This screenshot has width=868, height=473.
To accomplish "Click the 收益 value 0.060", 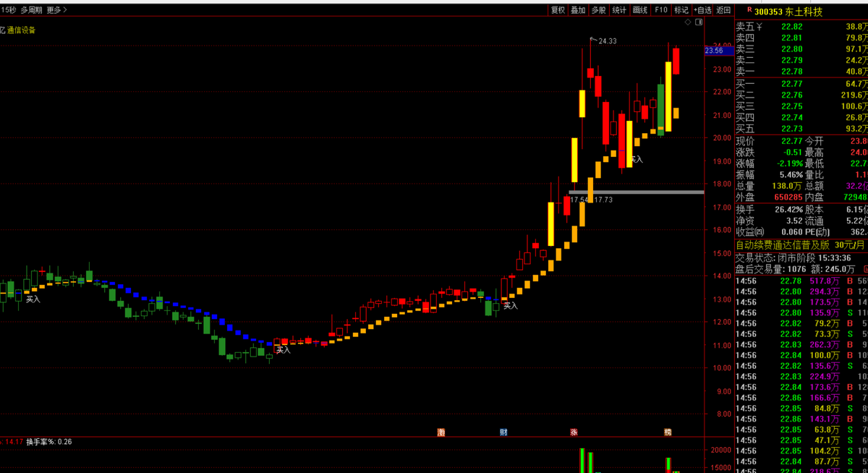I will coord(792,232).
